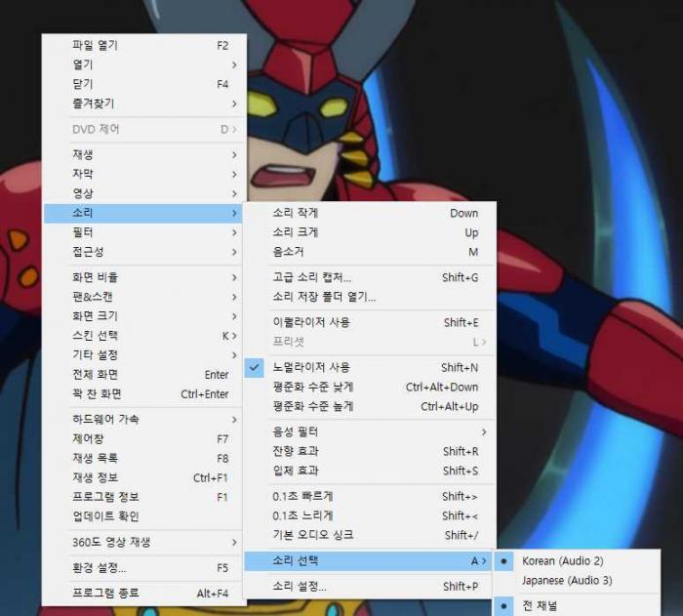Expand the 팬&스캔 submenu
The image size is (683, 616).
coord(143,297)
